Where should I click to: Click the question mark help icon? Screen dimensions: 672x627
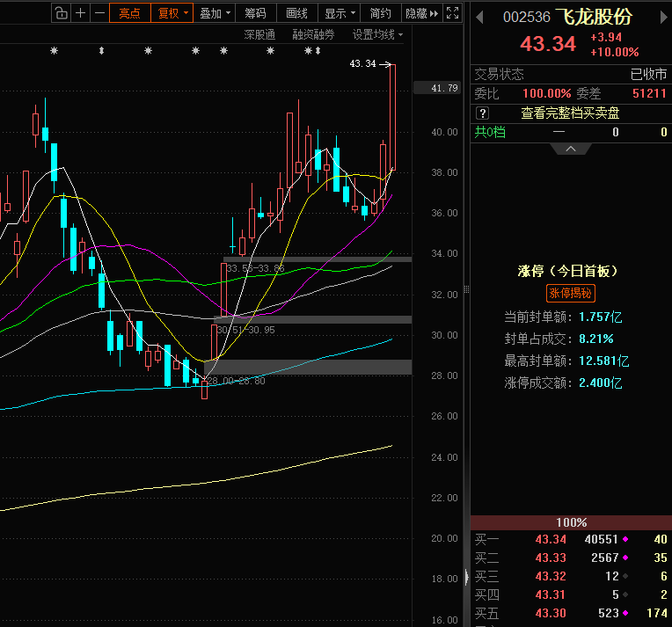(483, 113)
